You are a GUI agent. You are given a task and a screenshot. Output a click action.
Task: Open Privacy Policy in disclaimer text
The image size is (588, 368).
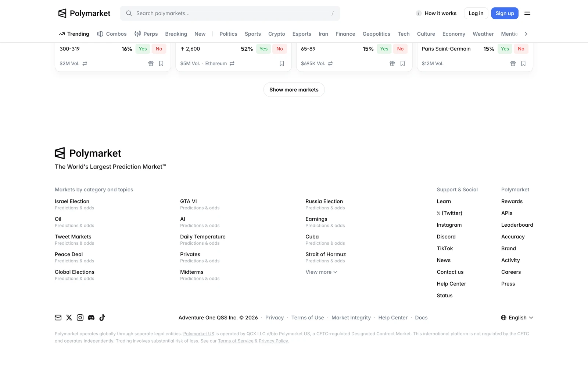point(273,341)
